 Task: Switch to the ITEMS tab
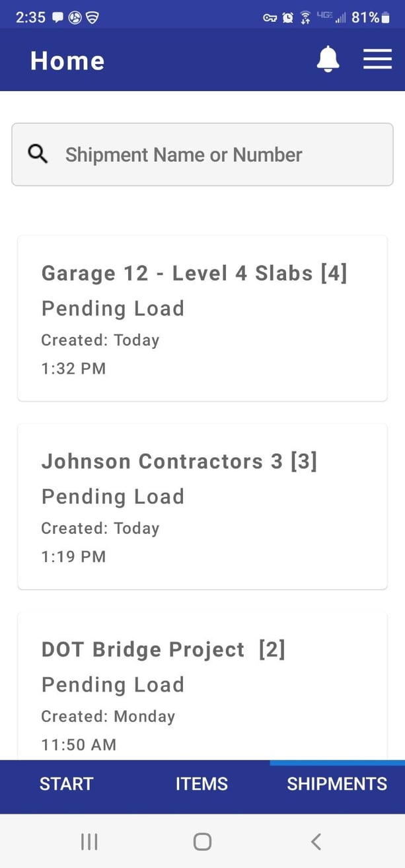tap(202, 783)
